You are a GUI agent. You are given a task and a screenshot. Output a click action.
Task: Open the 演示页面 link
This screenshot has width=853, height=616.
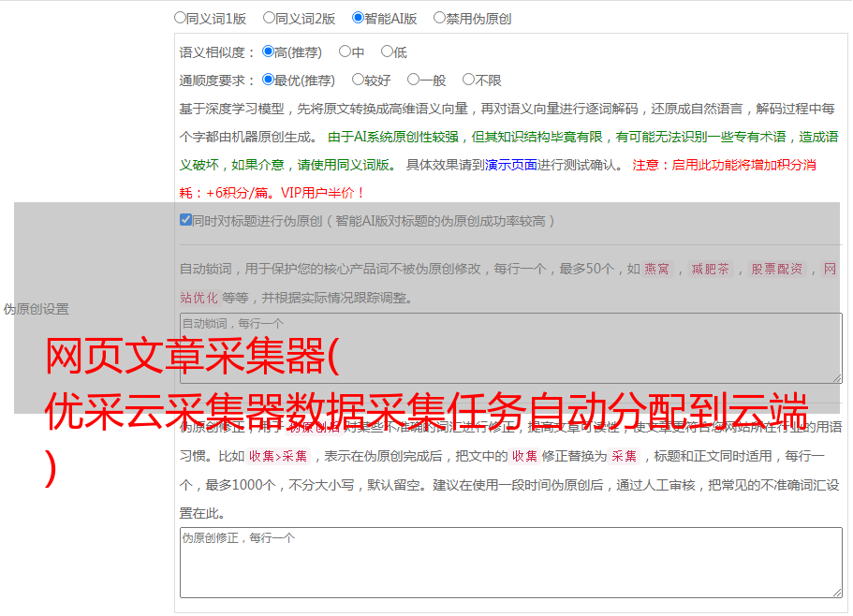click(510, 165)
